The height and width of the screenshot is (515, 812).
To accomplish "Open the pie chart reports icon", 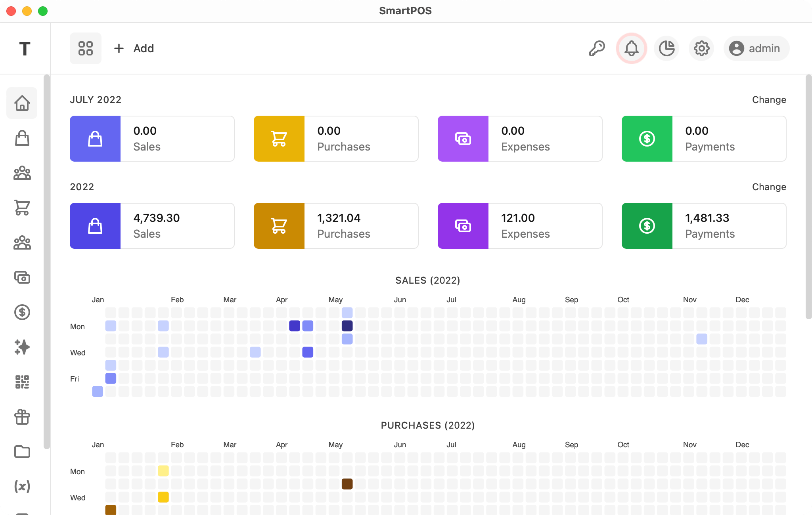I will [666, 48].
